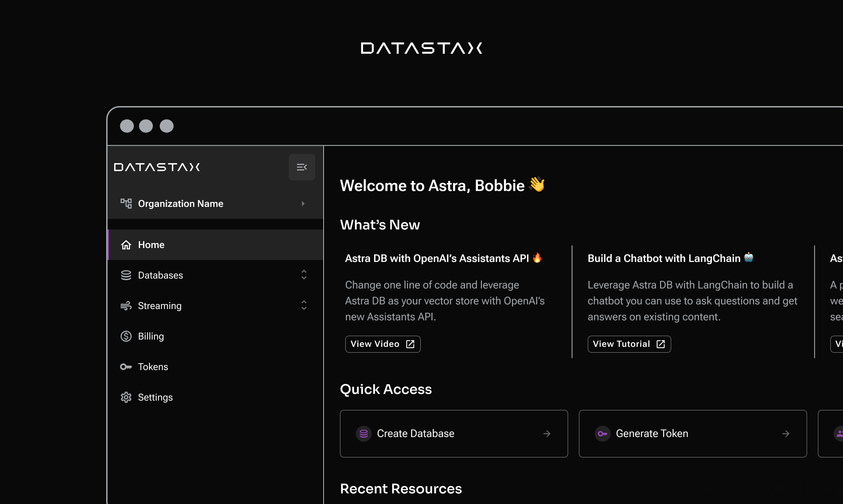Click the Billing dollar icon

point(126,336)
